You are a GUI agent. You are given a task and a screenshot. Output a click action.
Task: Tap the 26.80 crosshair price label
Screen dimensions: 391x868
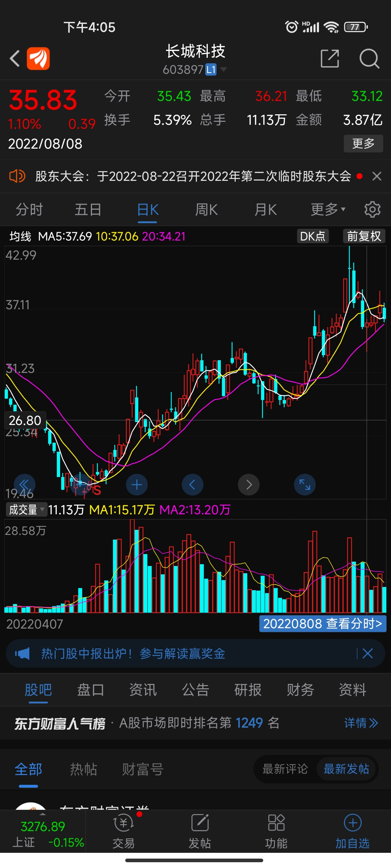click(25, 420)
